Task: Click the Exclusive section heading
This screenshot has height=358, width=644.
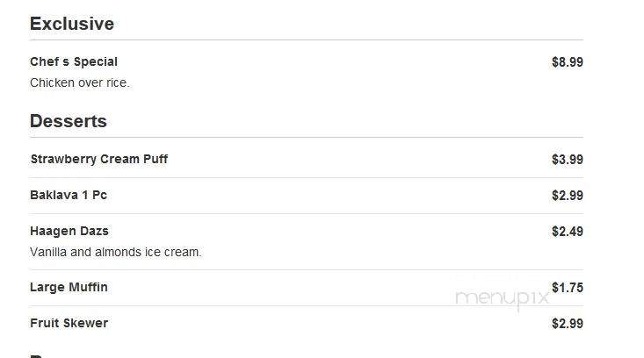Action: [72, 24]
